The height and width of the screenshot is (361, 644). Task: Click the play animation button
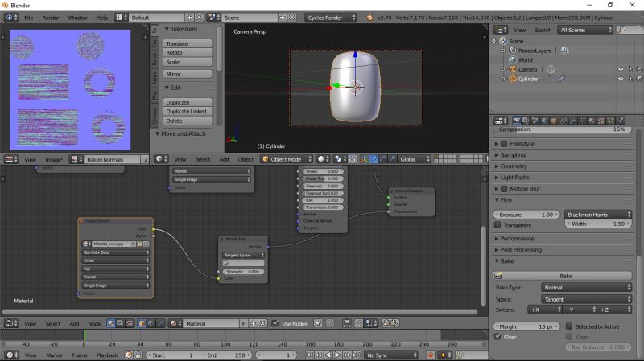[337, 355]
